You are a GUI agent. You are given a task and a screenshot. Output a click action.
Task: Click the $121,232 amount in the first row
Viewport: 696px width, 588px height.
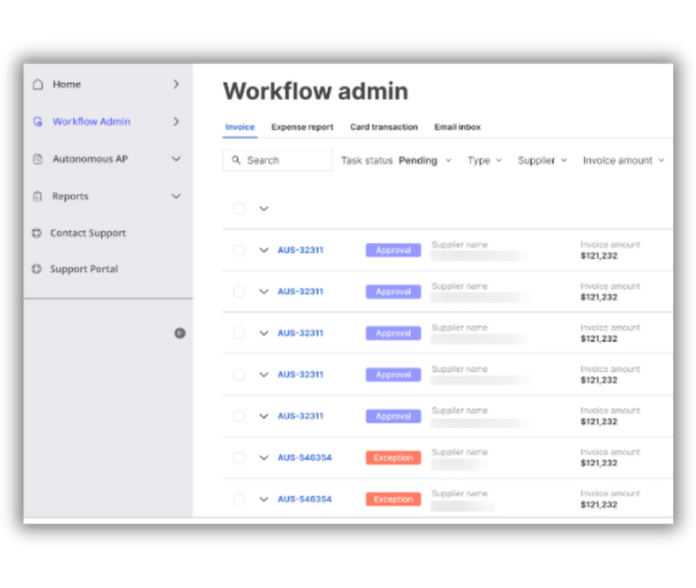click(599, 256)
